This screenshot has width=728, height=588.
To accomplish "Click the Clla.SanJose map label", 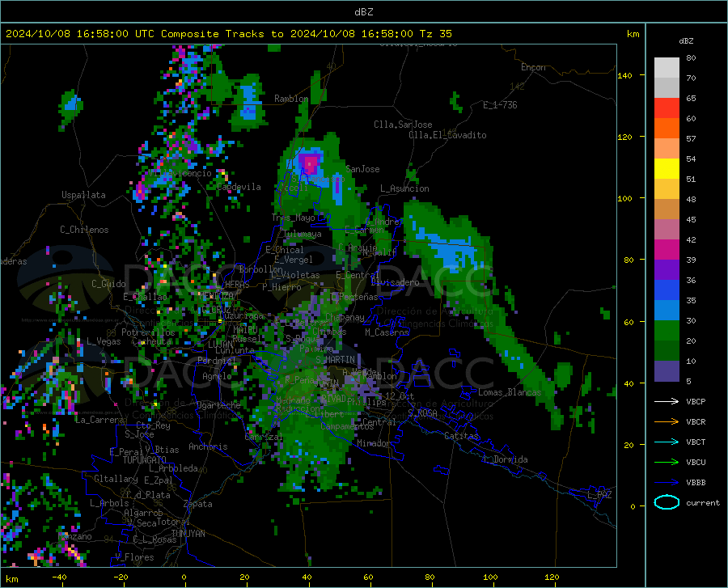I will tap(403, 125).
